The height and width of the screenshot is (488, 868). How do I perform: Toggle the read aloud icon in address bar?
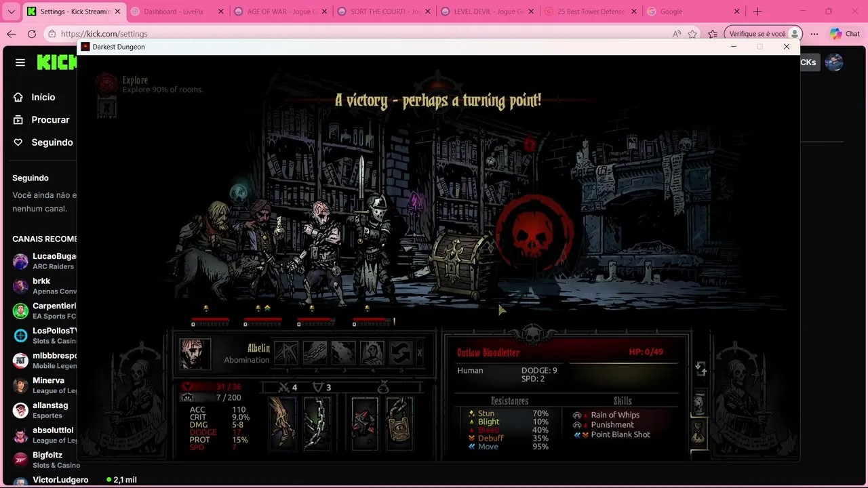[x=676, y=34]
